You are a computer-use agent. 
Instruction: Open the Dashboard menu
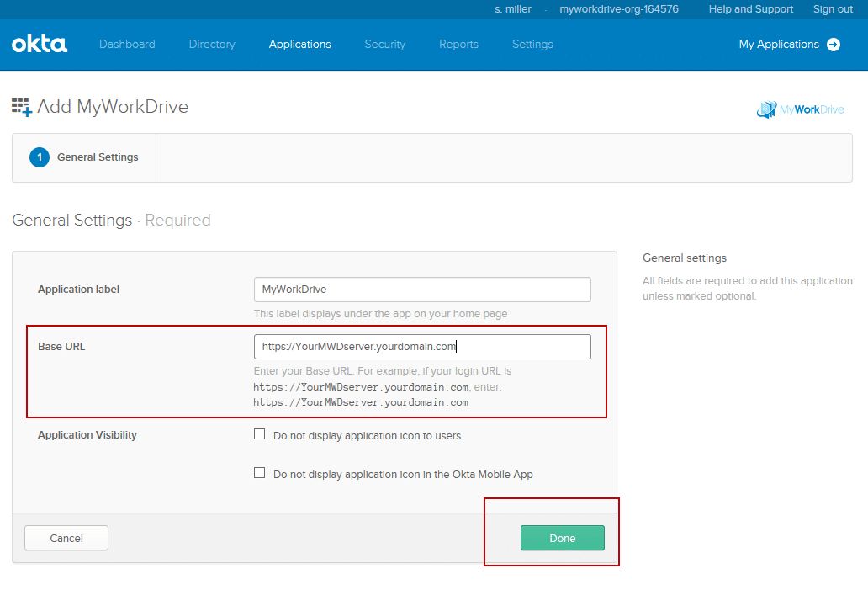click(127, 45)
